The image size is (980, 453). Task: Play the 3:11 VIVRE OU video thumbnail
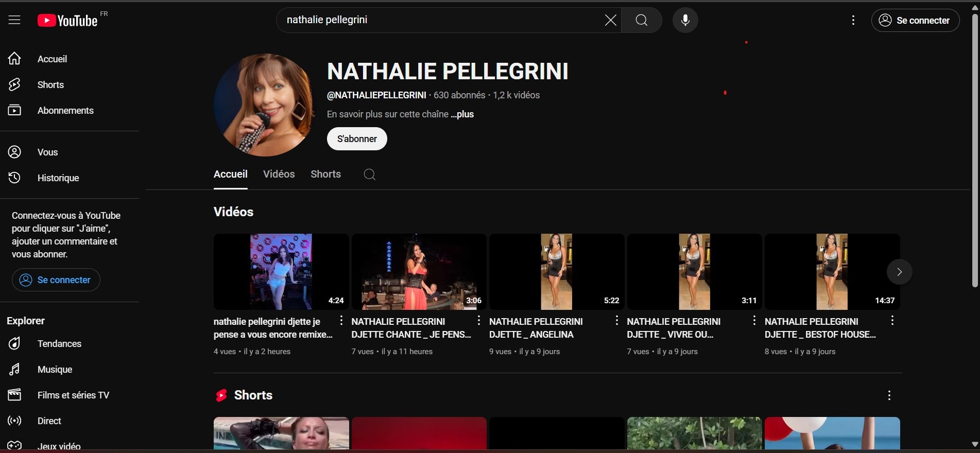pyautogui.click(x=694, y=272)
